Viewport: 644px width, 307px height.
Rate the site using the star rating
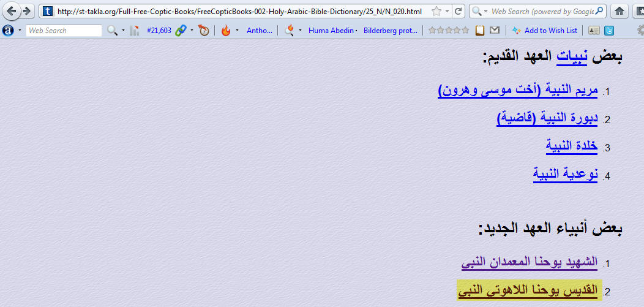click(x=448, y=30)
